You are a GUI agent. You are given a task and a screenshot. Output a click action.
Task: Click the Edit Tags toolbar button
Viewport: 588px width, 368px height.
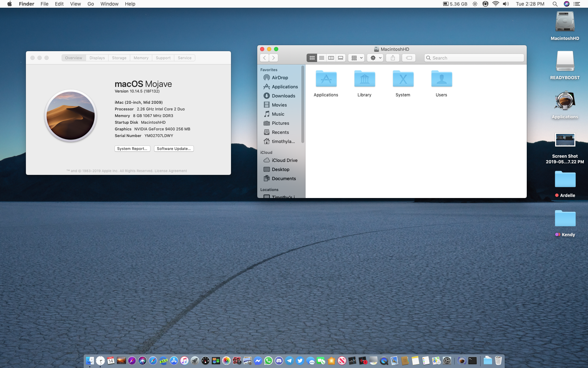coord(409,58)
